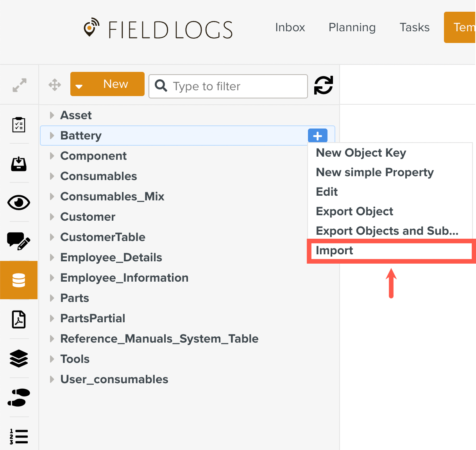Click the stacked layers sidebar icon
Image resolution: width=476 pixels, height=450 pixels.
[x=19, y=358]
